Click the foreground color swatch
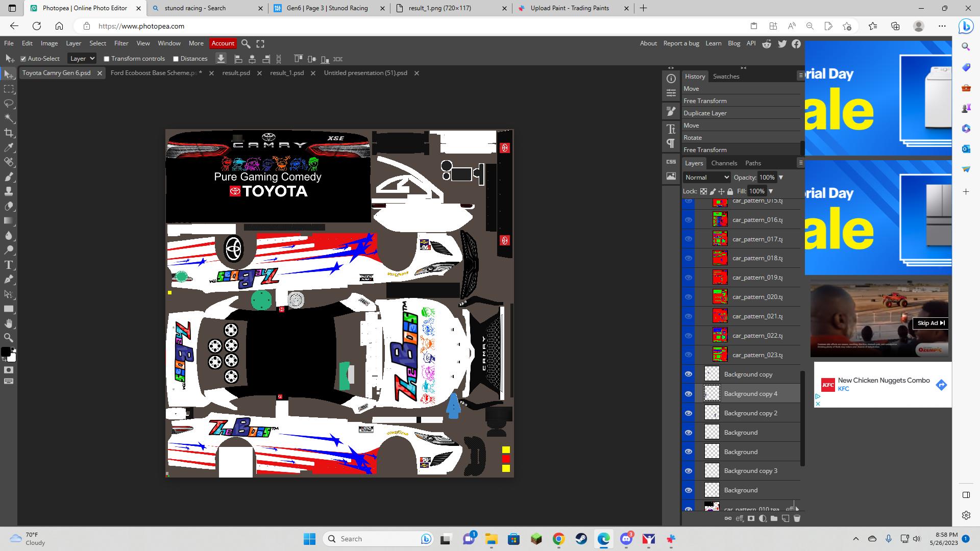The width and height of the screenshot is (980, 551). click(x=5, y=352)
